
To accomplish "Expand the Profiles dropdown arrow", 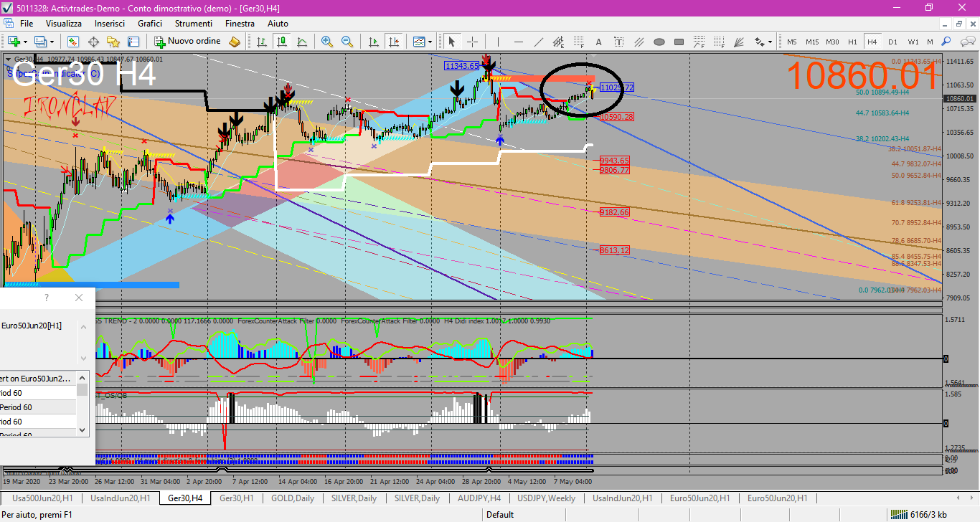I will [x=52, y=42].
